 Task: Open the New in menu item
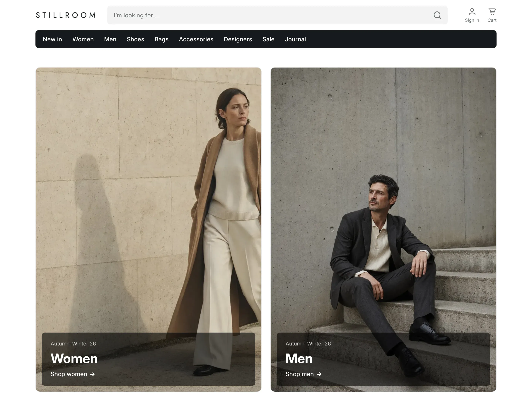pos(52,39)
